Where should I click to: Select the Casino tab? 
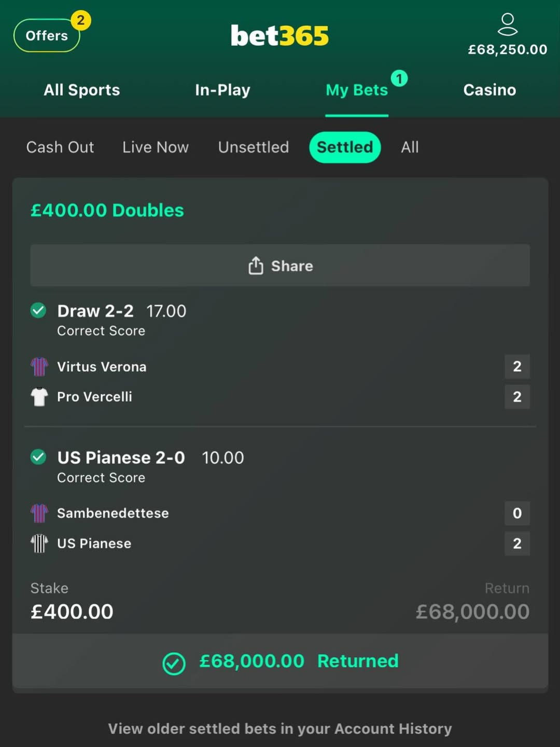489,90
